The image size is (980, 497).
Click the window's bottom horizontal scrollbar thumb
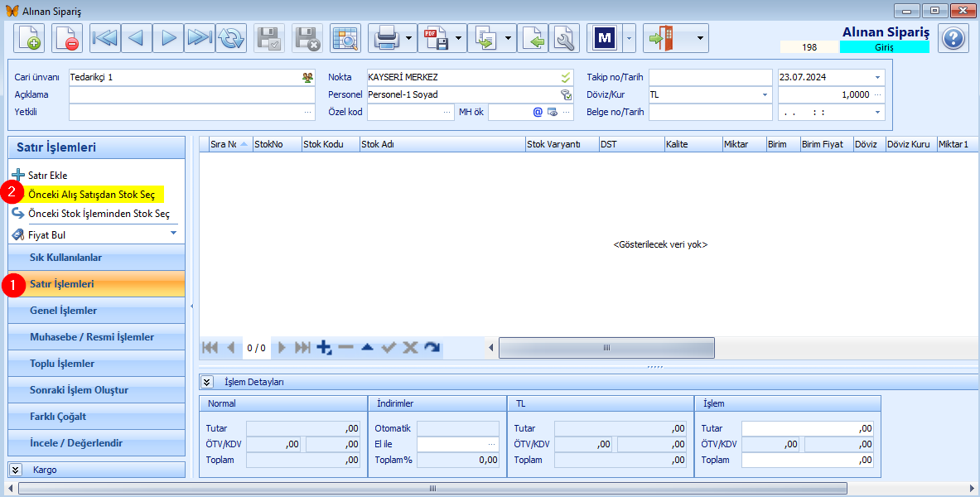432,488
